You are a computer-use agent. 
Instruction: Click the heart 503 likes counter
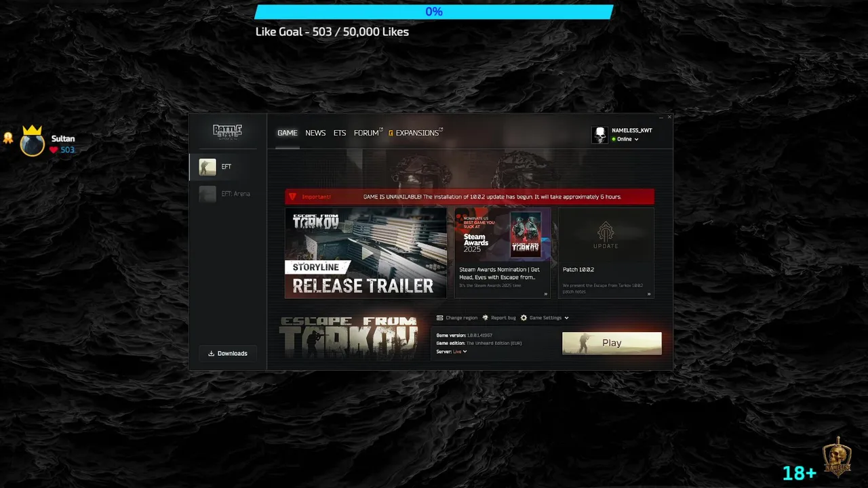coord(62,150)
